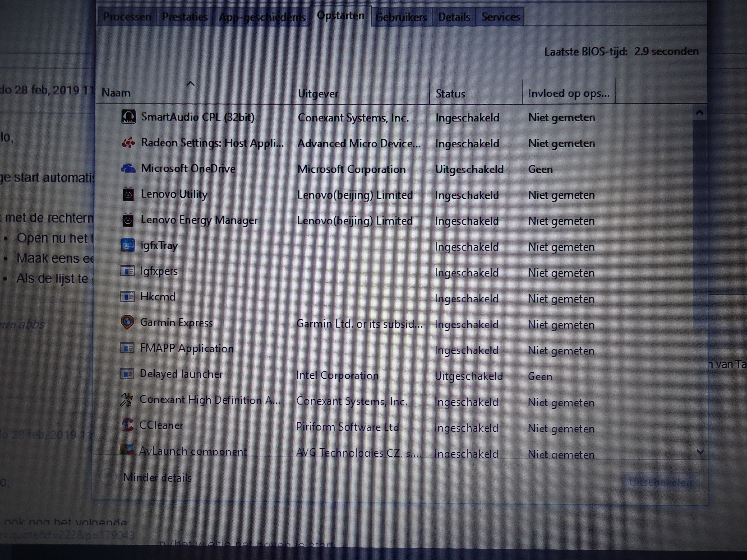
Task: Click the Microsoft OneDrive cloud icon
Action: [x=128, y=168]
